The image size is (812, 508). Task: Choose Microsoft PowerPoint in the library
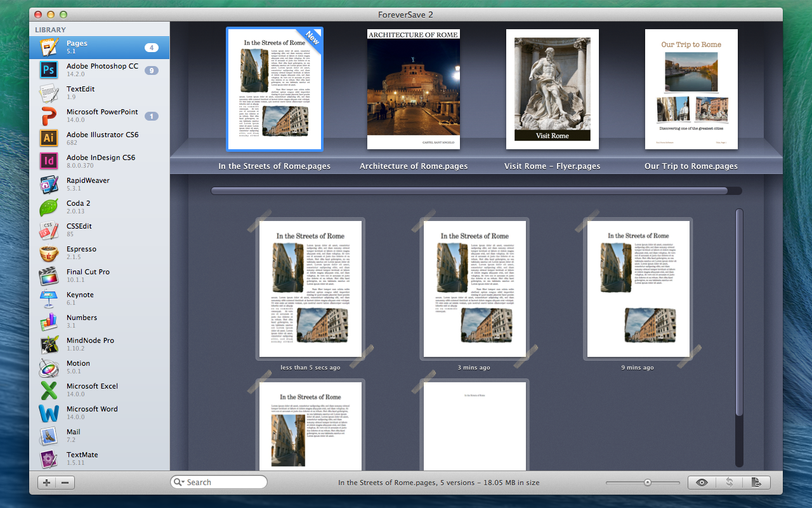(99, 116)
